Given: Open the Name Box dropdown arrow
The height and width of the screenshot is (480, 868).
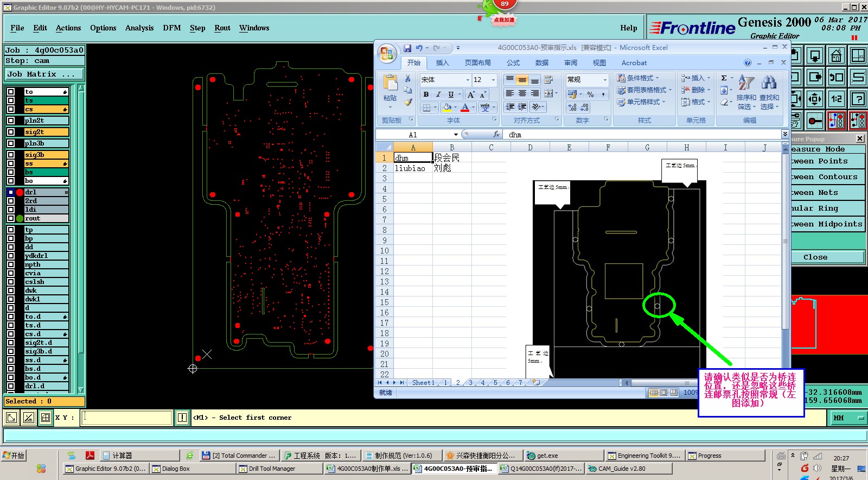Looking at the screenshot, I should coord(456,135).
